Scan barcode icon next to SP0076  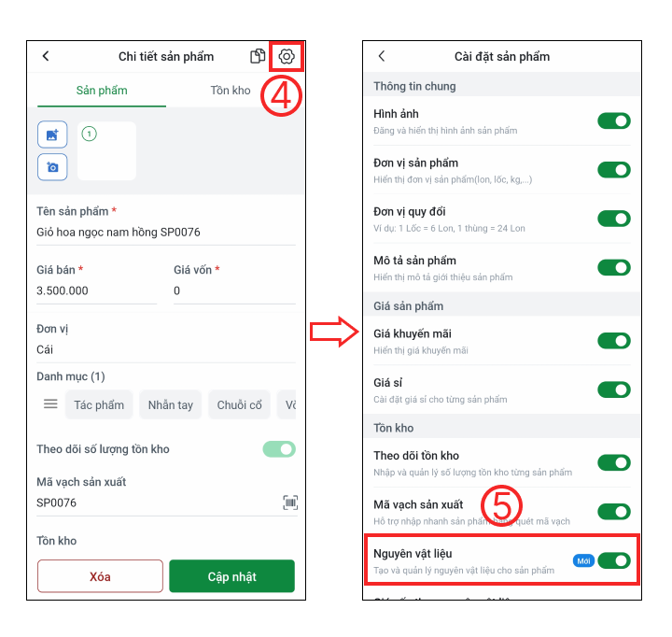(290, 503)
